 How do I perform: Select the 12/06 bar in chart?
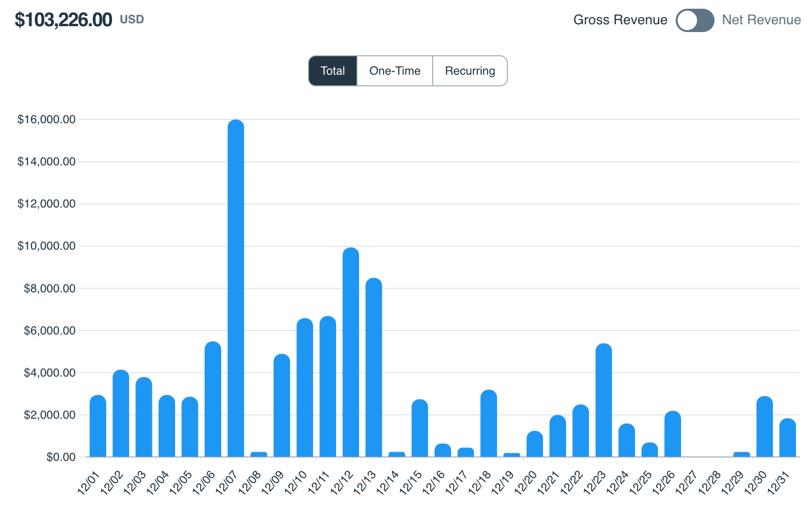click(x=213, y=399)
